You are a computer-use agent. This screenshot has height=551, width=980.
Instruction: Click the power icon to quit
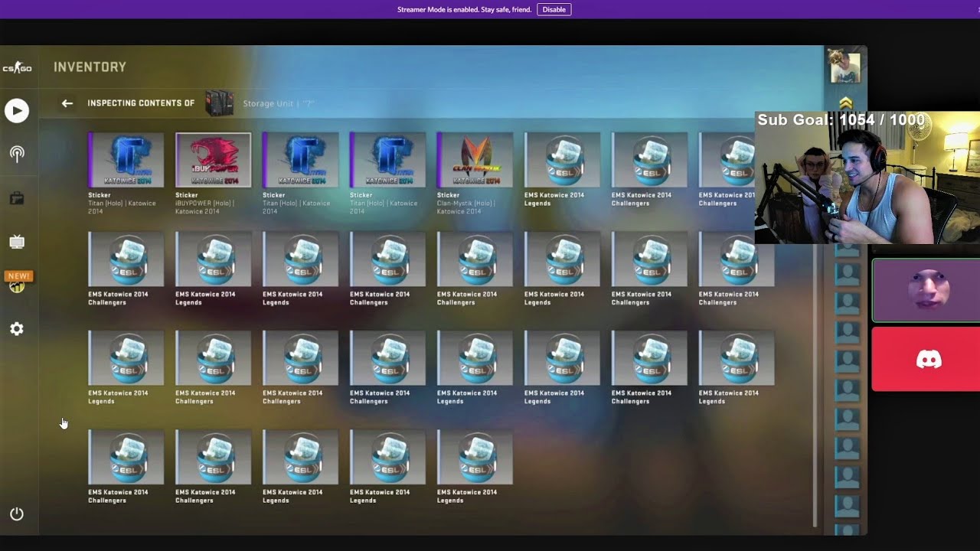[17, 514]
